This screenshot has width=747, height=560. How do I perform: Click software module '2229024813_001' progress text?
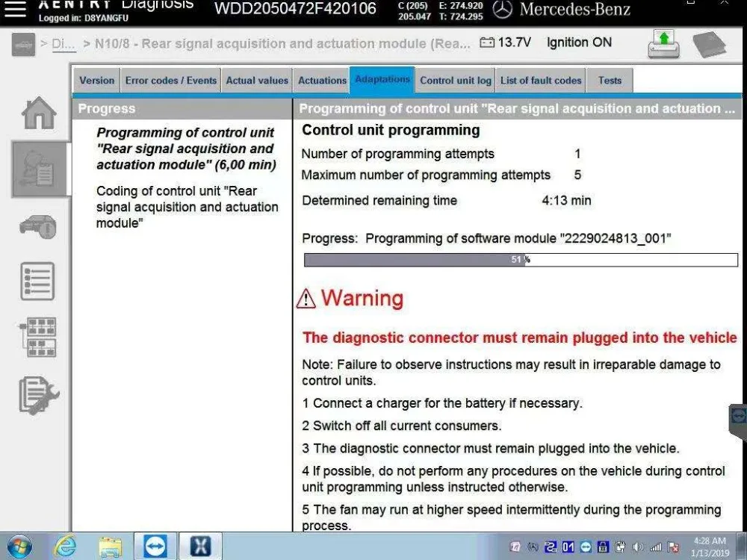click(518, 238)
